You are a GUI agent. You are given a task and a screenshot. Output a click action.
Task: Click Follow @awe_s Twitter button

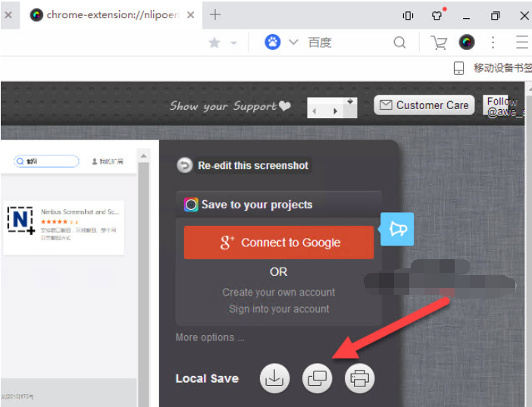(503, 106)
